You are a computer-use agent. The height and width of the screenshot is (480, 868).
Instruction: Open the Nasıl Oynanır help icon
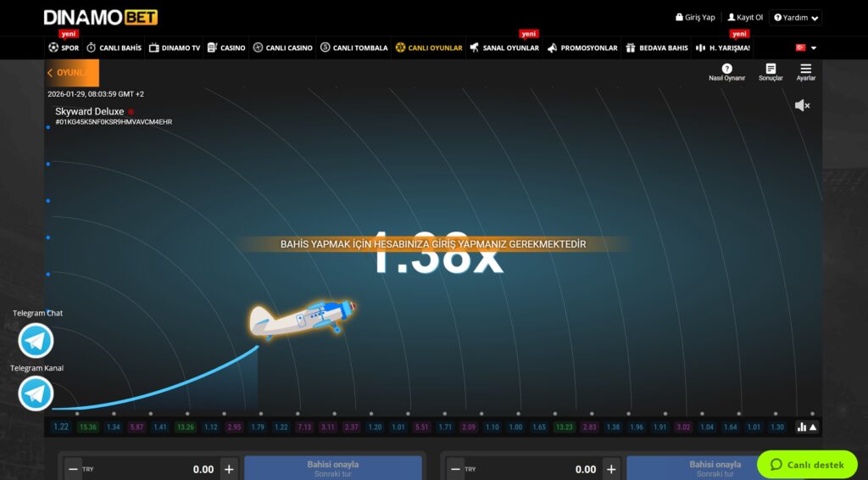726,69
